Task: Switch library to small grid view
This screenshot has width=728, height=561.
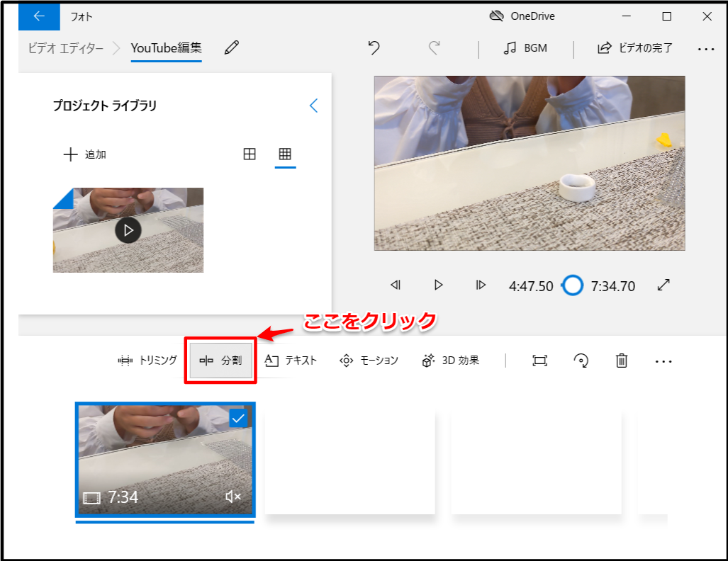Action: pos(285,154)
